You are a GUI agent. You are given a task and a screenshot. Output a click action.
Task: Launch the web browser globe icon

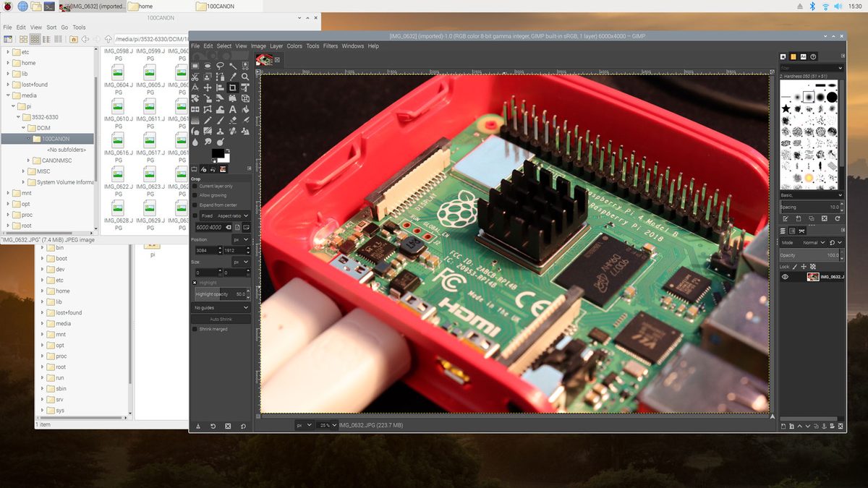tap(22, 6)
